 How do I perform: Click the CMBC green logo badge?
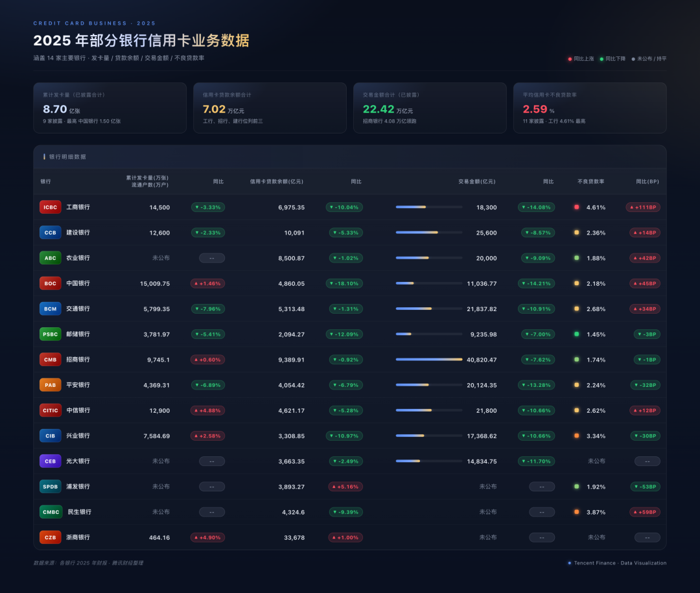pos(51,512)
